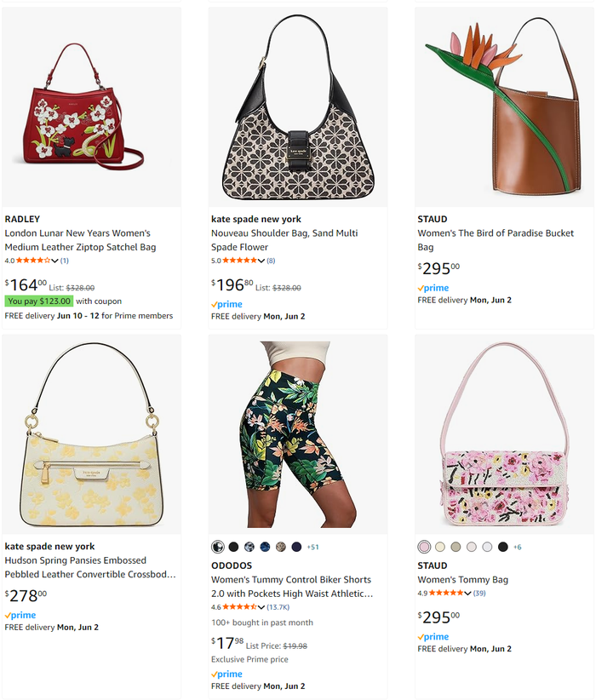Open Nouveau Shoulder Bag, Sand Multi title link
The width and height of the screenshot is (613, 700).
(284, 240)
